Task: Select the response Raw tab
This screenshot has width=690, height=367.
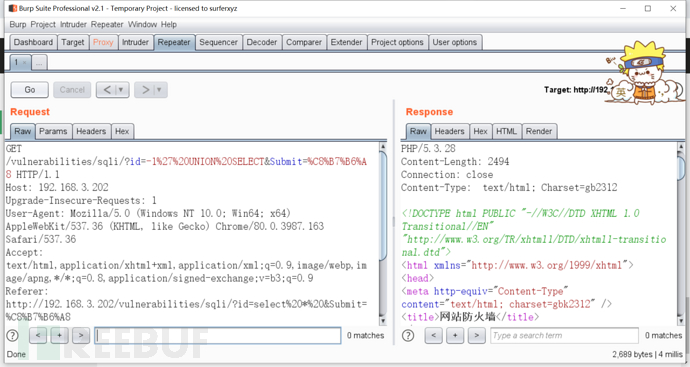Action: pos(418,131)
